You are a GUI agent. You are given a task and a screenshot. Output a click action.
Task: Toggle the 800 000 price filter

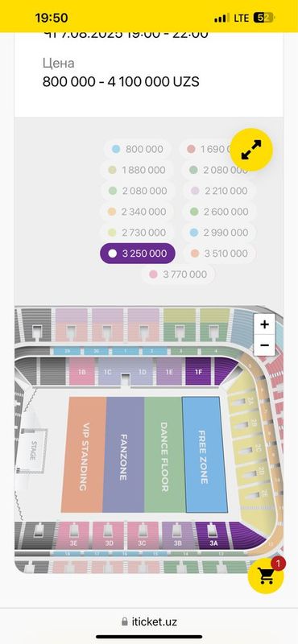coord(138,149)
